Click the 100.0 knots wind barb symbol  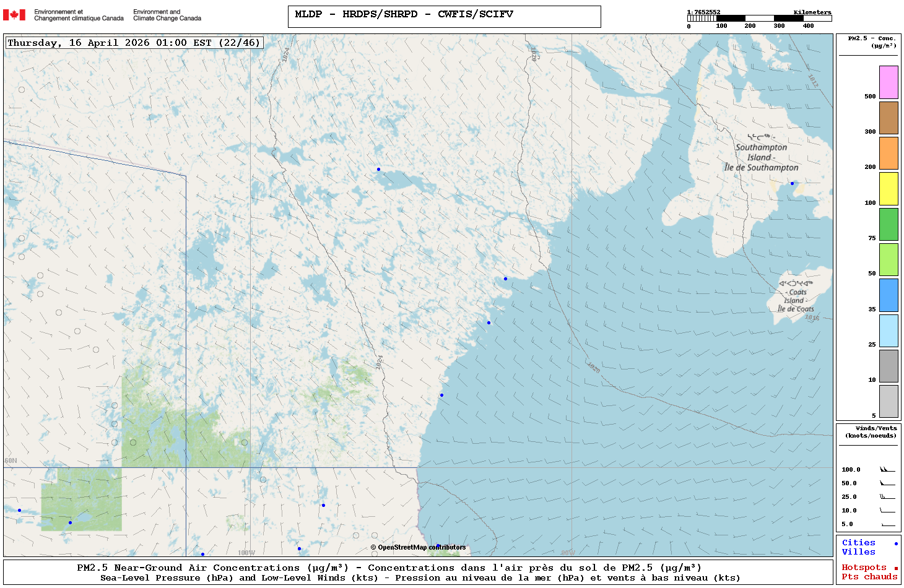tap(887, 470)
